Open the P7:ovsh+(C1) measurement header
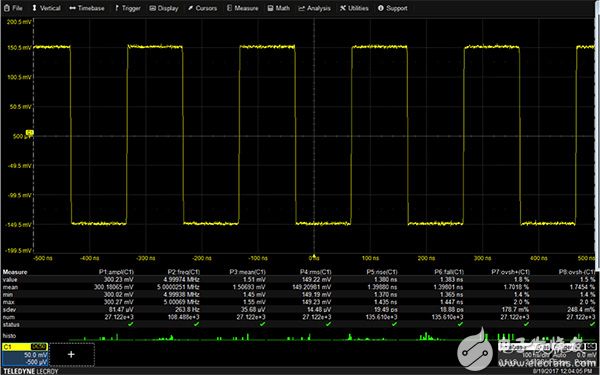Viewport: 600px width, 375px height. pos(510,272)
